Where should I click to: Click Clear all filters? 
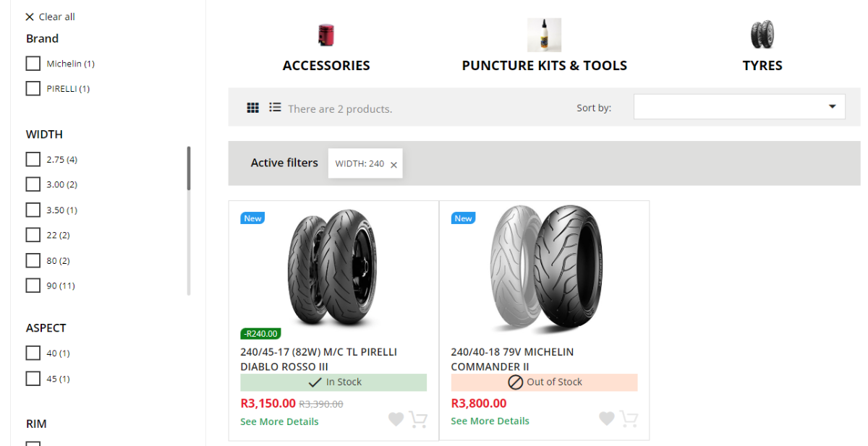pos(50,17)
